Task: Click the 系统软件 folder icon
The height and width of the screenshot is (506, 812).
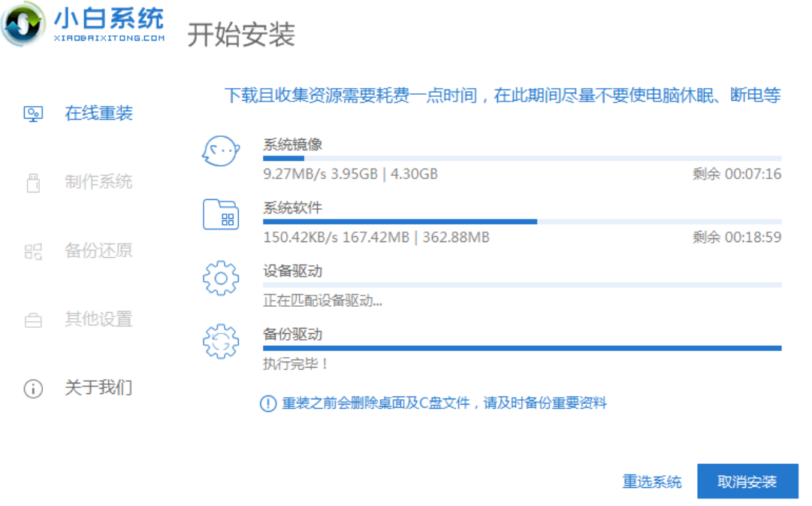Action: tap(221, 215)
